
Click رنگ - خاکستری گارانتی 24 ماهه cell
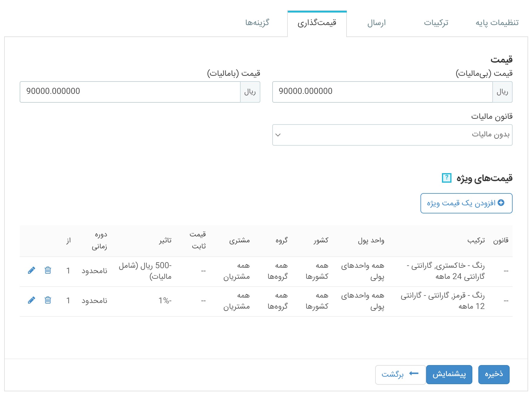[x=446, y=271]
